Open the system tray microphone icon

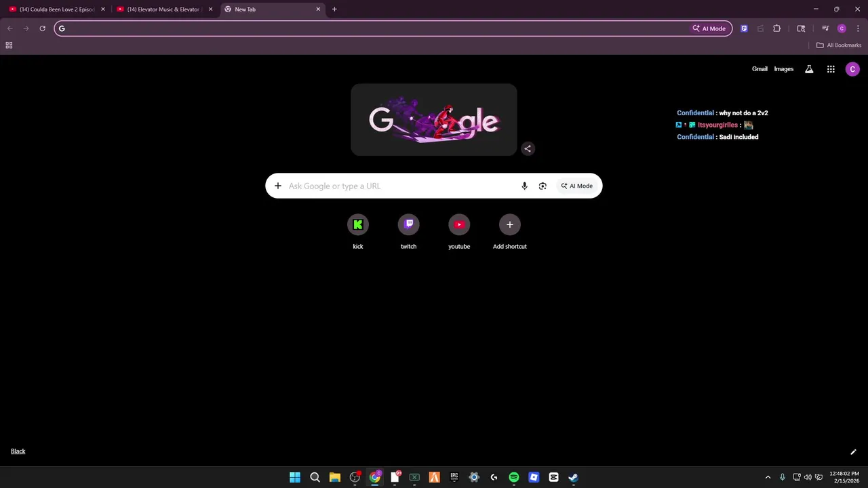(x=783, y=477)
